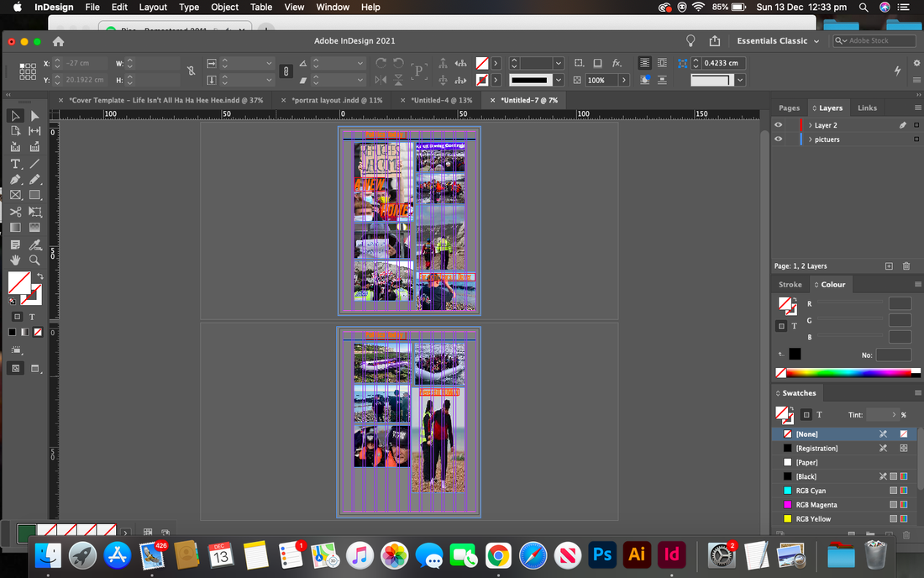Open the Layers panel menu

click(917, 108)
